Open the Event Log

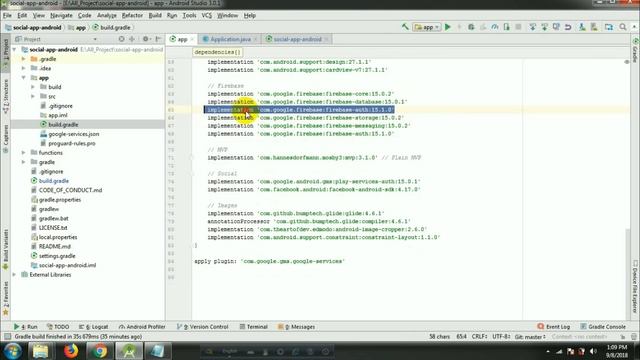[554, 327]
